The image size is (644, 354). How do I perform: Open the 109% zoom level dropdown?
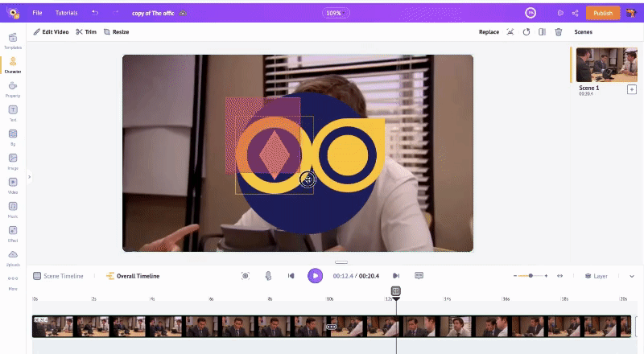point(334,13)
